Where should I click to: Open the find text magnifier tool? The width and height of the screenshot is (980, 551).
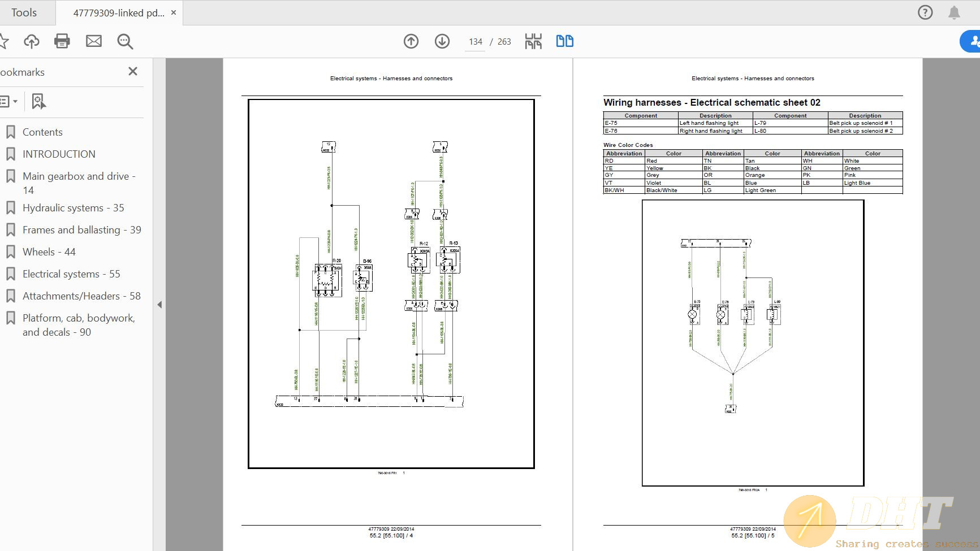pos(125,41)
